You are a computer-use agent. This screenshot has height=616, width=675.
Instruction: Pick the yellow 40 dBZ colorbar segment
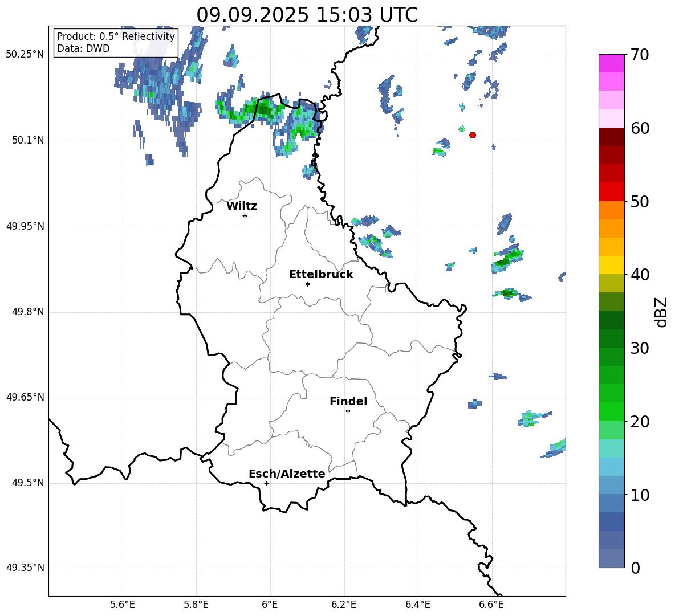pos(611,265)
